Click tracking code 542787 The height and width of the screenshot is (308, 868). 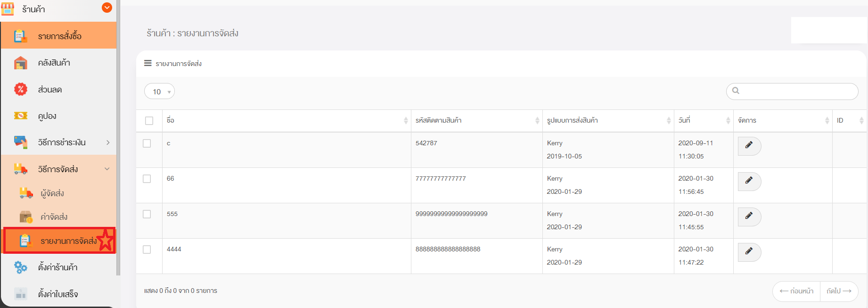426,143
